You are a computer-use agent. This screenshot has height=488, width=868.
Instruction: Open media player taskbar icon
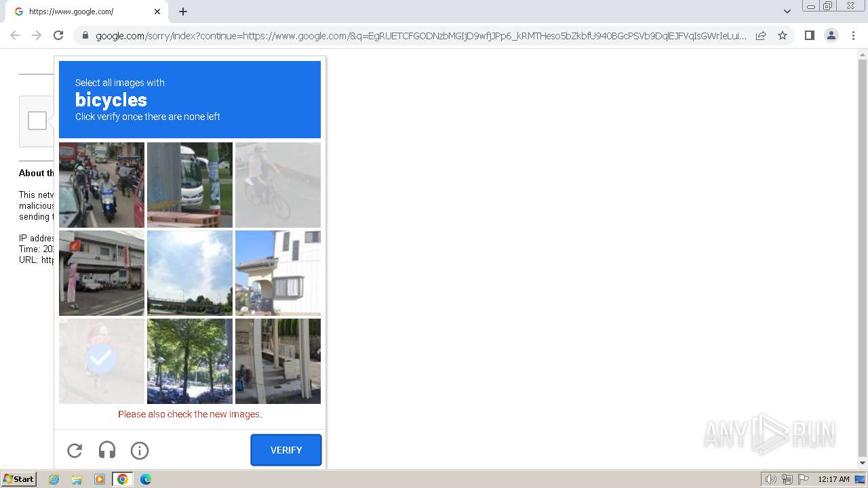[100, 479]
